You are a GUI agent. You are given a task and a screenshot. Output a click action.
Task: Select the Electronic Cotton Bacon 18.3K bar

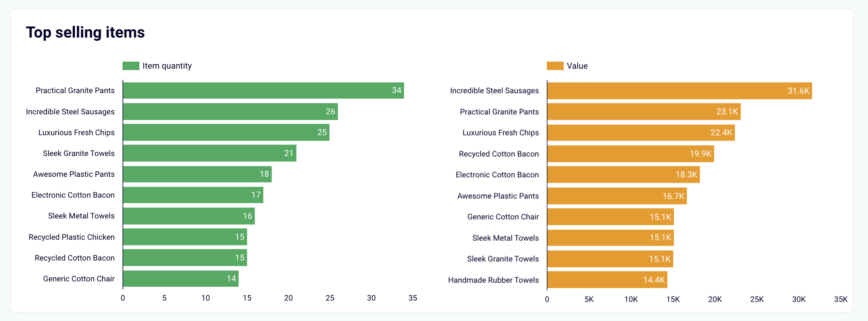click(x=623, y=175)
